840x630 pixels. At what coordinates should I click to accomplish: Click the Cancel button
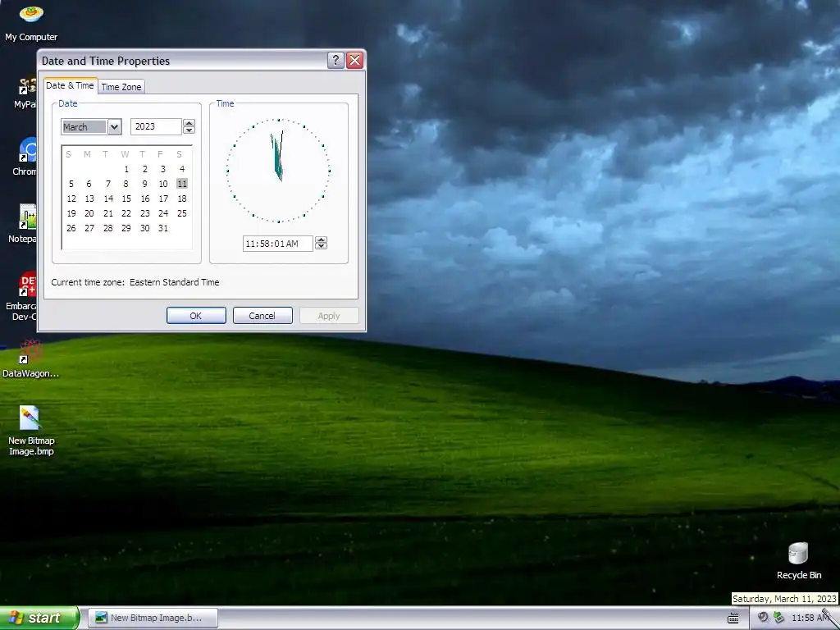[x=262, y=316]
